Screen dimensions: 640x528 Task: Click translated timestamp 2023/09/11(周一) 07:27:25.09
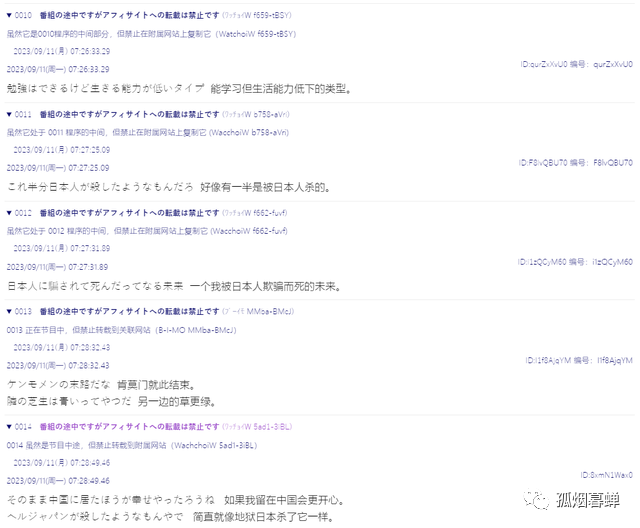point(58,168)
